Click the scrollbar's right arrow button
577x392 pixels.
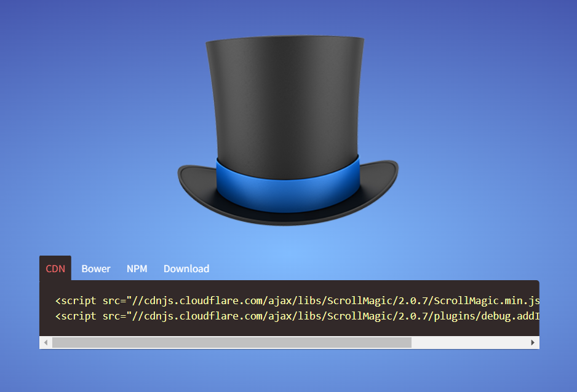point(533,342)
